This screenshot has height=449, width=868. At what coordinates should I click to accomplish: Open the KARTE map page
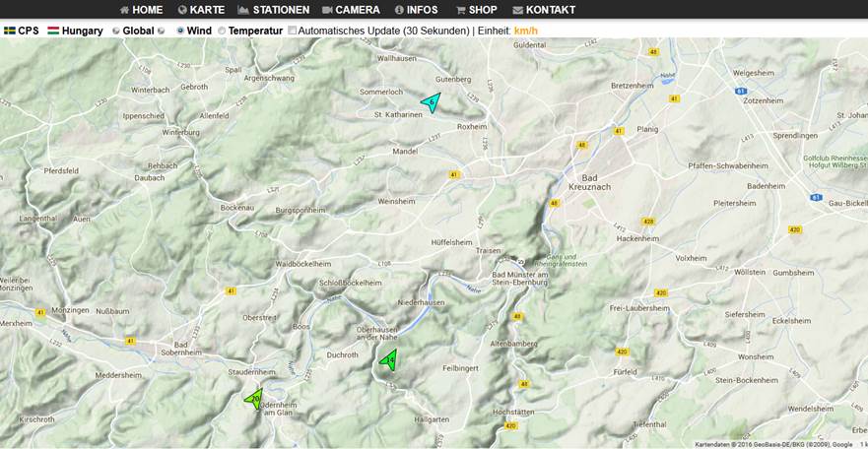coord(202,10)
